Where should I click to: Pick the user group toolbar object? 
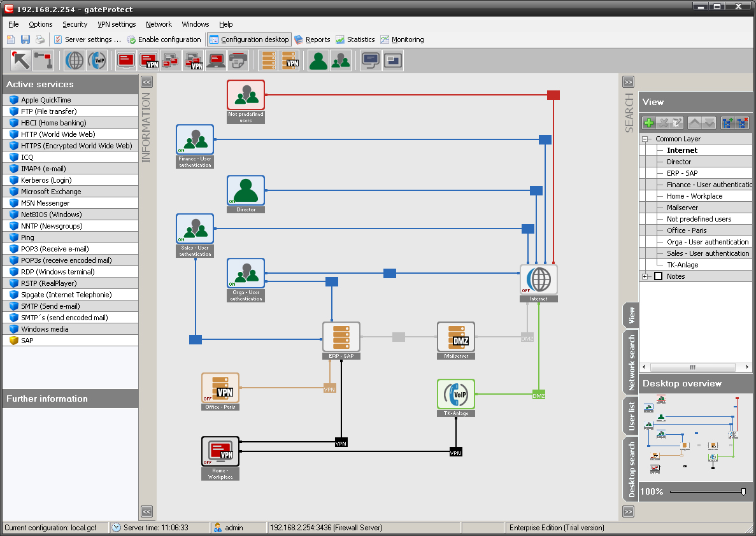pos(340,60)
